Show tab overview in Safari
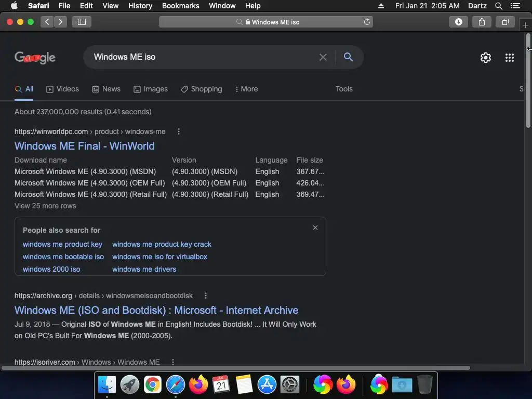Image resolution: width=532 pixels, height=399 pixels. tap(505, 22)
